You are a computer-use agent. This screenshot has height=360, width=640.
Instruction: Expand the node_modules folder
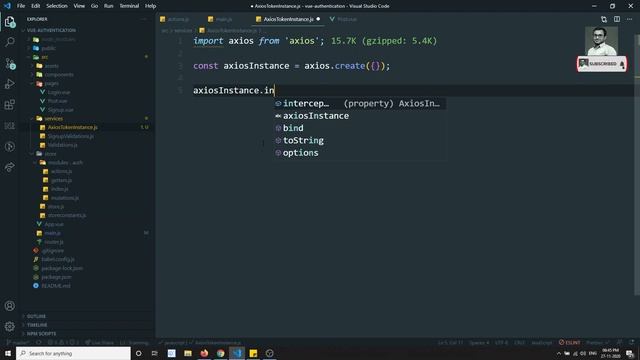coord(58,39)
